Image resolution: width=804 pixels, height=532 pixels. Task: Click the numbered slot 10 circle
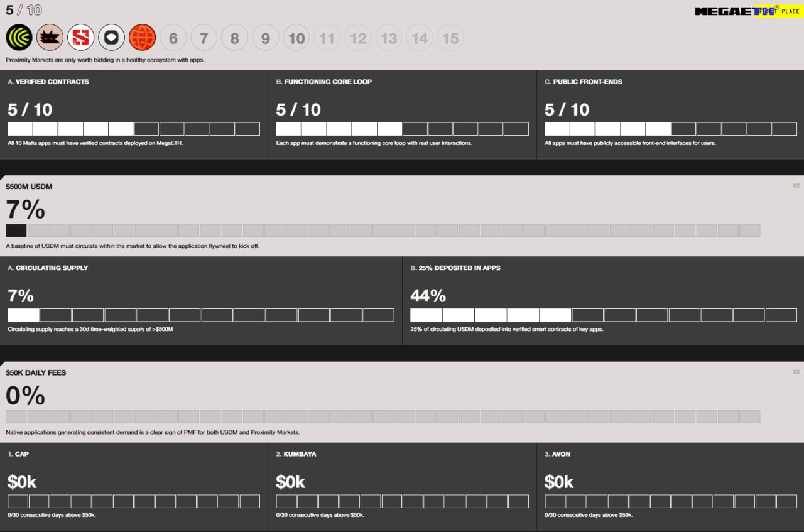pos(296,38)
